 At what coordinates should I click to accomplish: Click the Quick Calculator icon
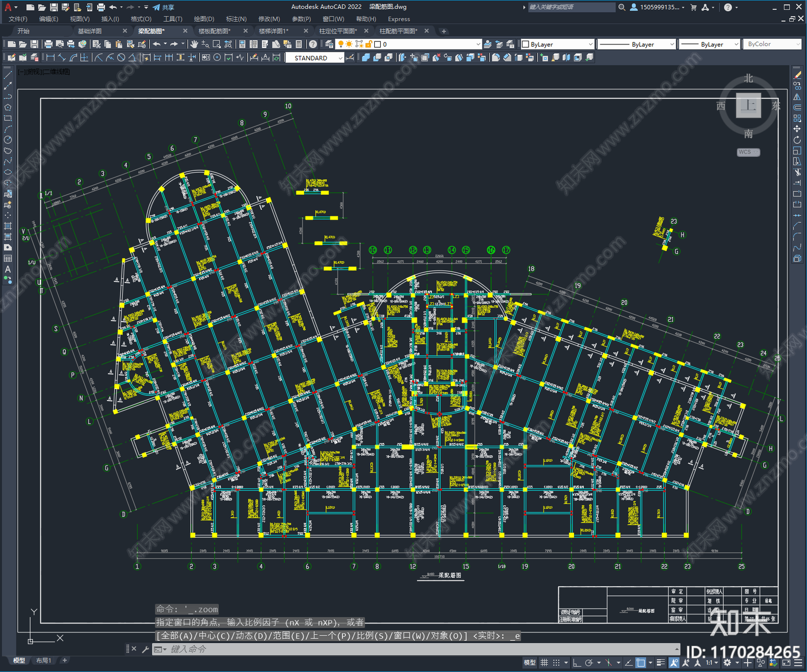[x=299, y=44]
